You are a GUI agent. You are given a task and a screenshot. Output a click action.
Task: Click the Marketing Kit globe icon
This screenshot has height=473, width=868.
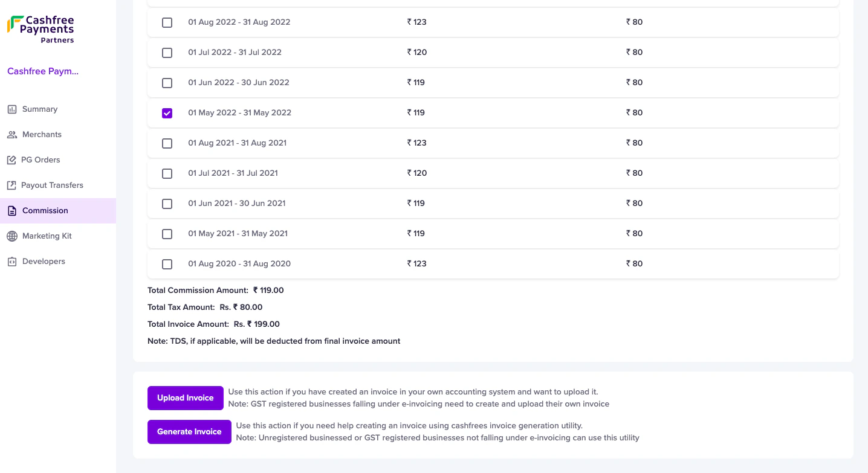[x=12, y=236]
